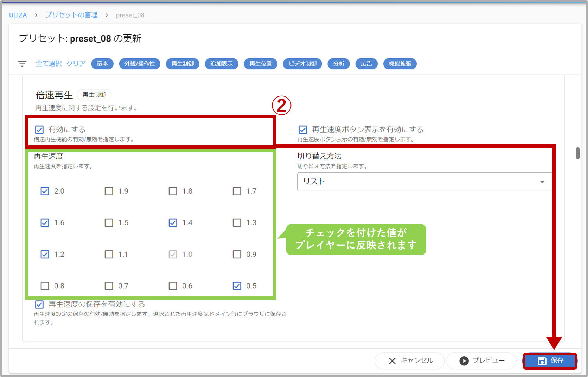Click the 全て選択 link
Image resolution: width=588 pixels, height=377 pixels.
[49, 64]
